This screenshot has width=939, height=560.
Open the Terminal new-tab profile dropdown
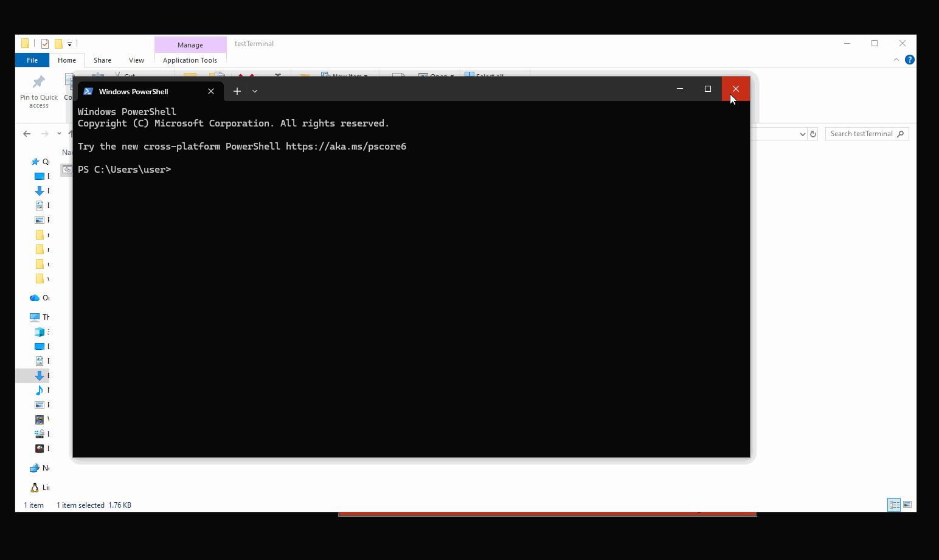click(255, 91)
